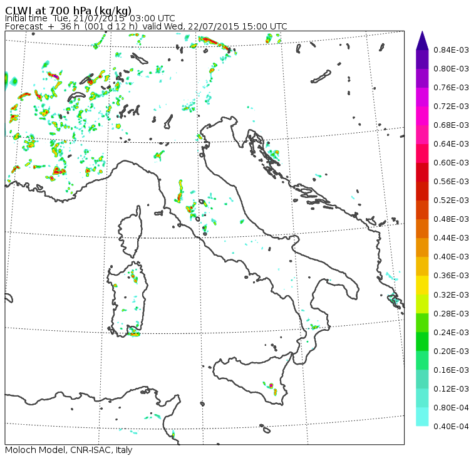Click the 0.32E-03 legend label

451,295
